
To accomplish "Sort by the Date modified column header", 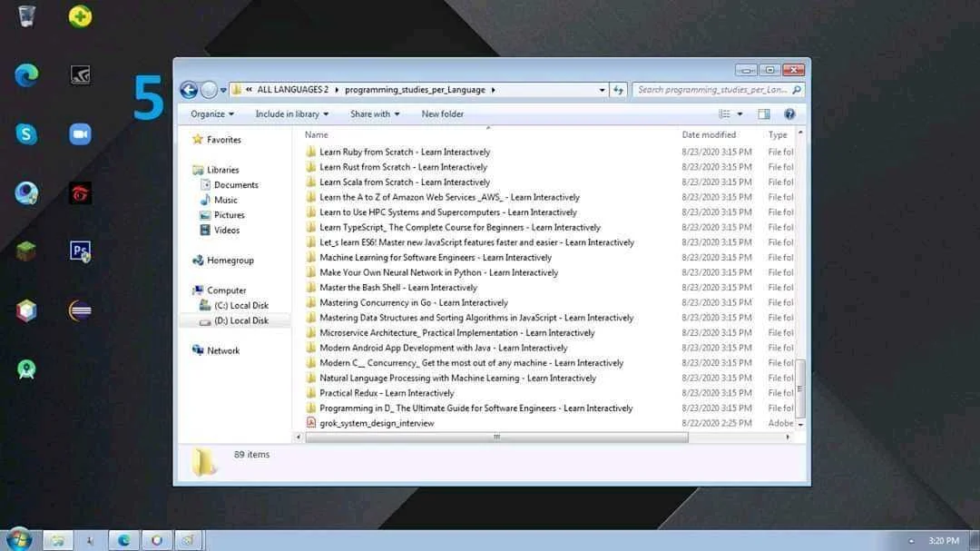I will tap(709, 134).
